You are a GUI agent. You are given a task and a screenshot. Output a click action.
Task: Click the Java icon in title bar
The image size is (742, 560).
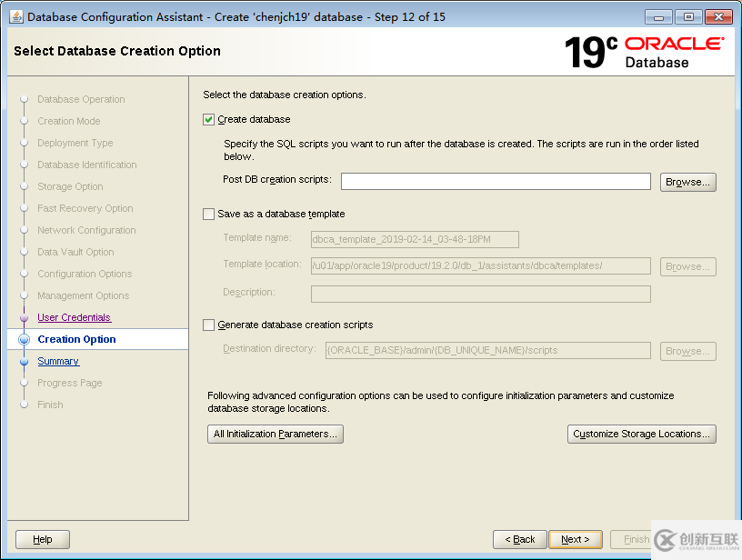pos(16,17)
